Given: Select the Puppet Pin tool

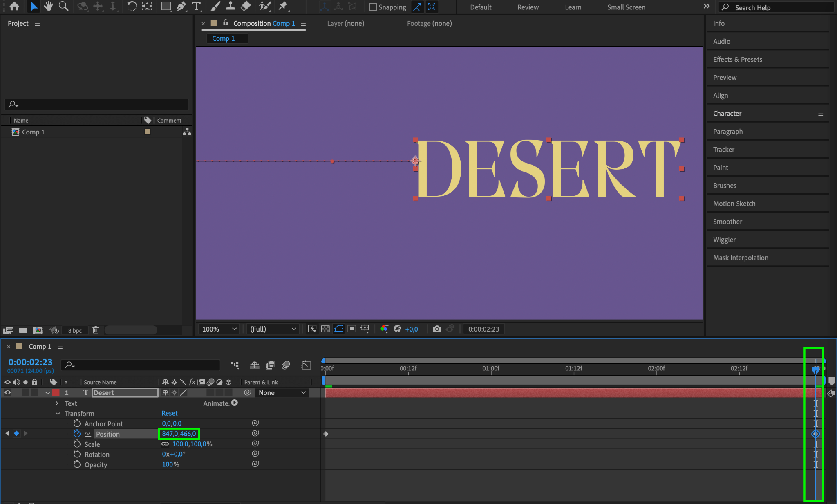Looking at the screenshot, I should pyautogui.click(x=283, y=6).
